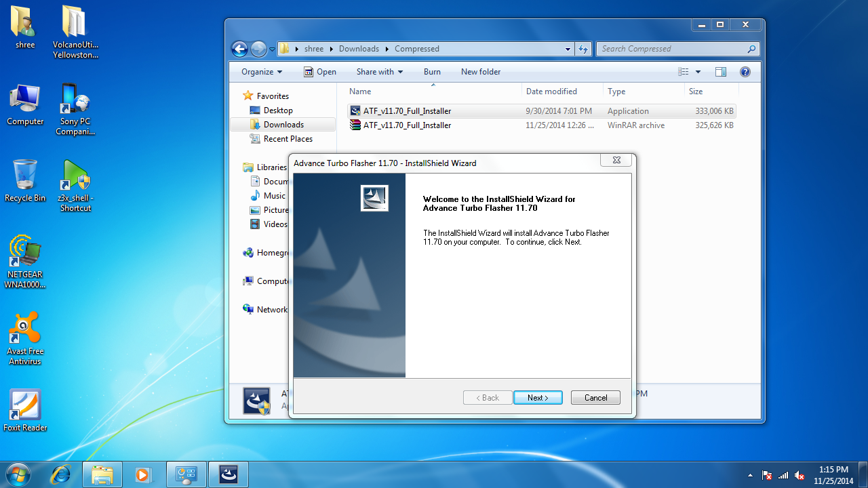Sort files by Name column
This screenshot has height=488, width=868.
[x=433, y=91]
